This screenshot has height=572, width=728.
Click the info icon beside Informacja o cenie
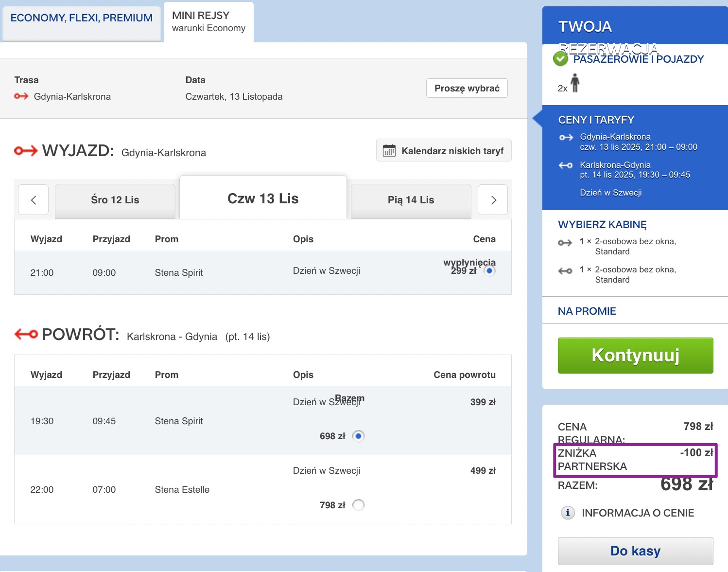(x=567, y=513)
